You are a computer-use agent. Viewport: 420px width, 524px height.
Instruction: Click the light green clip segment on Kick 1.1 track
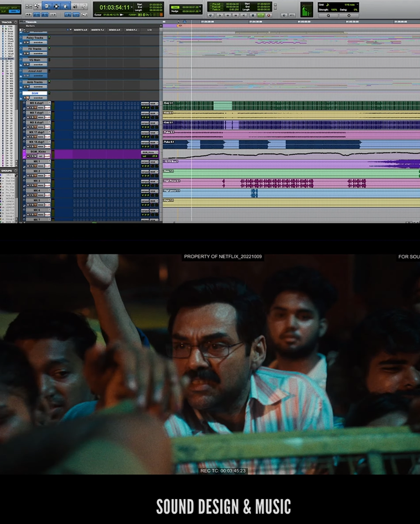coord(222,106)
